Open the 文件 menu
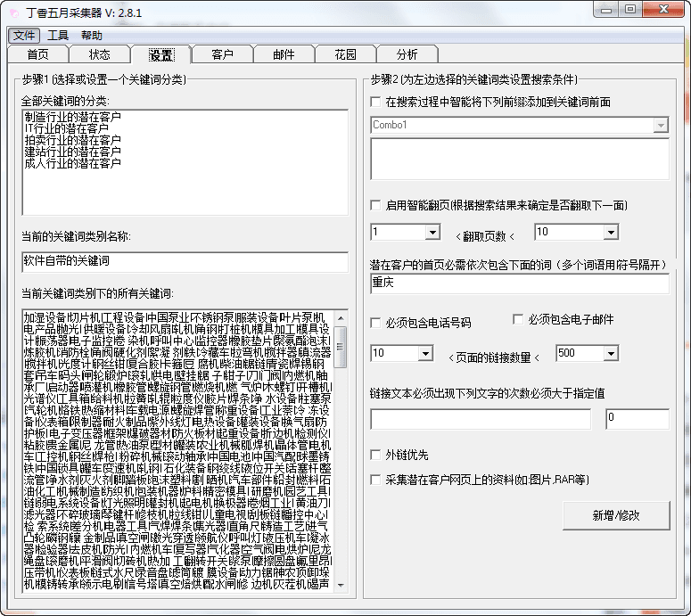 click(x=24, y=36)
